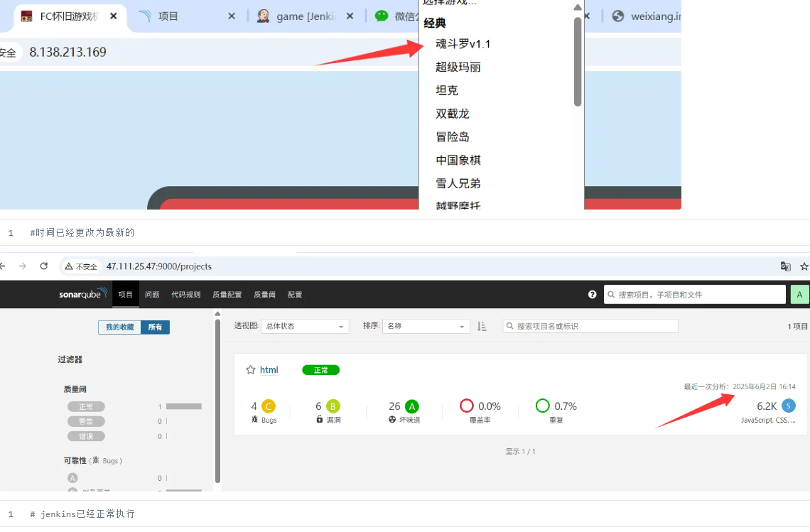The height and width of the screenshot is (532, 810).
Task: Click the 不安全 site security warning badge
Action: click(81, 266)
